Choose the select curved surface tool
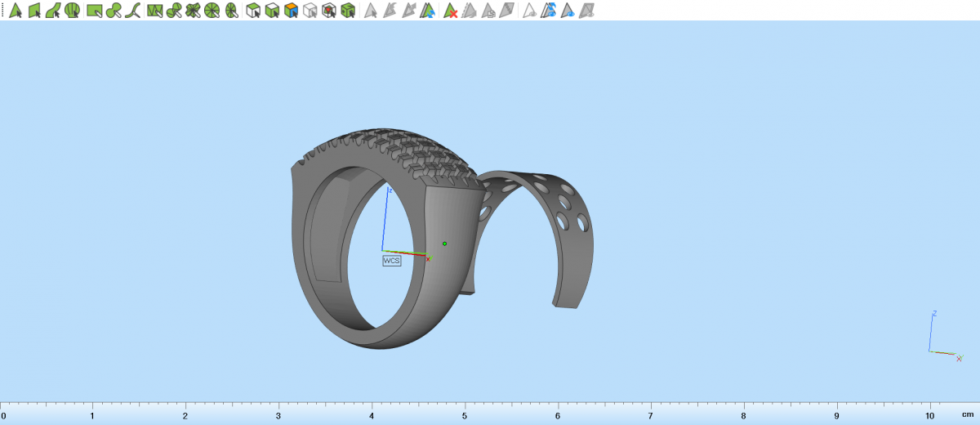The height and width of the screenshot is (425, 980). pyautogui.click(x=53, y=11)
